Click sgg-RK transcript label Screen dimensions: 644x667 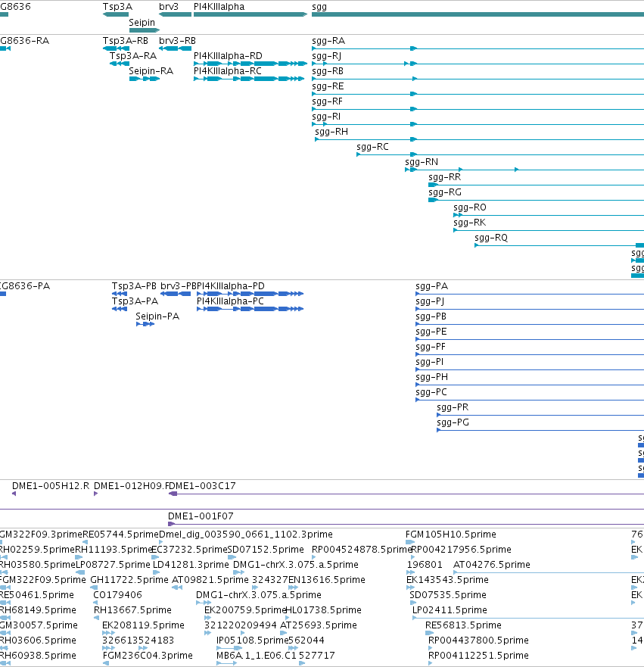[469, 223]
